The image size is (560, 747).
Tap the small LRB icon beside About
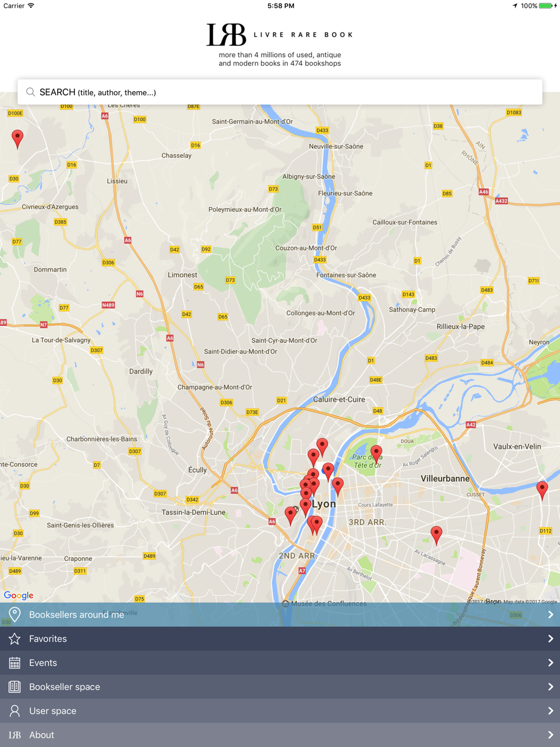[15, 735]
